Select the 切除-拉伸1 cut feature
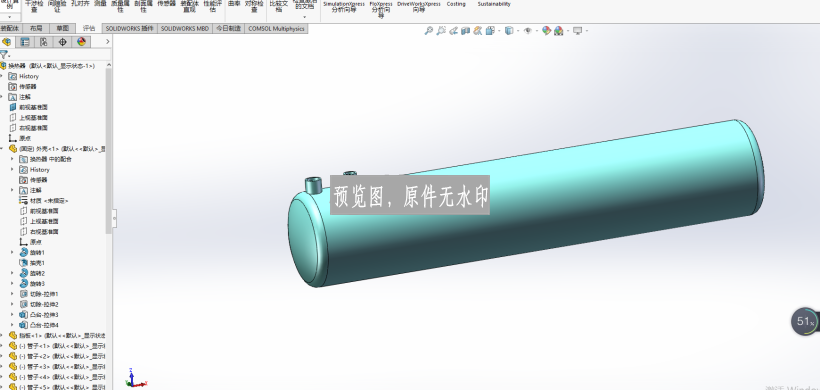 click(39, 294)
